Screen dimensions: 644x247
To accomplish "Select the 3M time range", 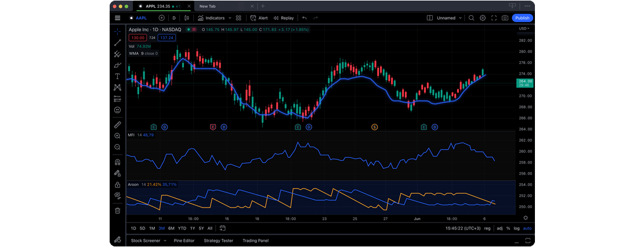I will point(161,228).
